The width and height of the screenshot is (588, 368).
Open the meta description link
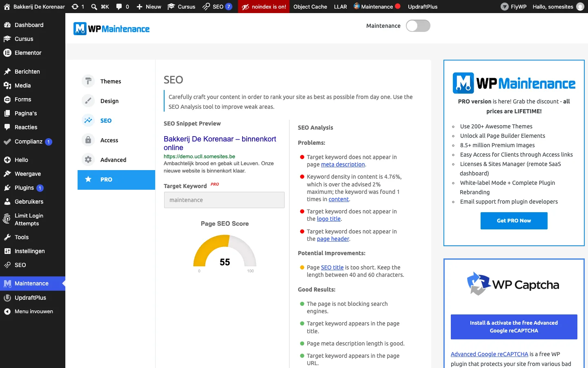(343, 164)
